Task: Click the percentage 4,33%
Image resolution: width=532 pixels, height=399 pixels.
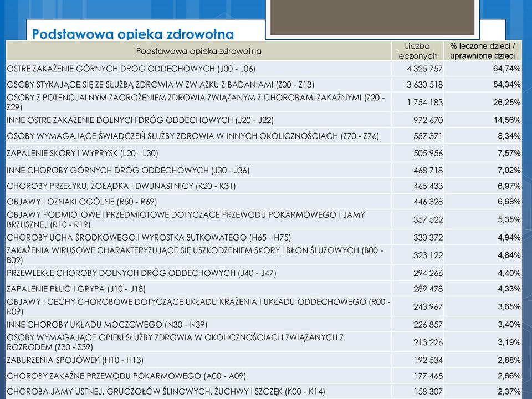Action: click(x=509, y=289)
